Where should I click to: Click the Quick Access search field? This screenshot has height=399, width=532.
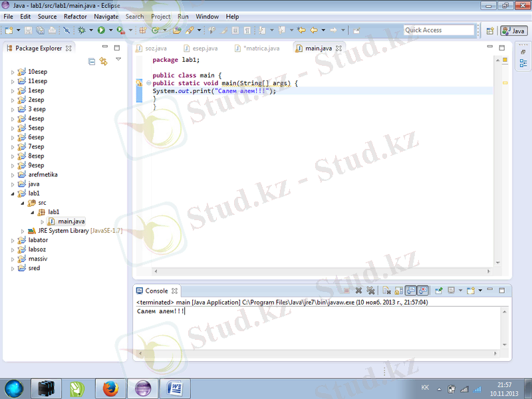[439, 30]
